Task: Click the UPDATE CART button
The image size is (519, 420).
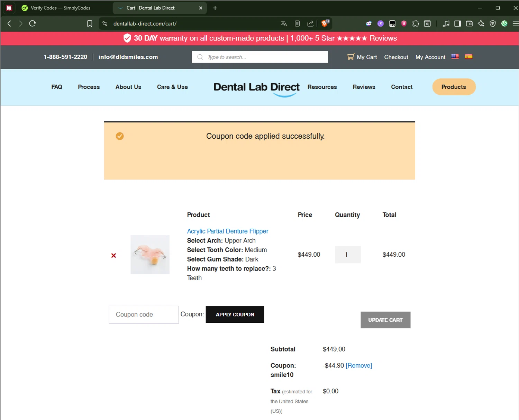Action: pyautogui.click(x=385, y=320)
